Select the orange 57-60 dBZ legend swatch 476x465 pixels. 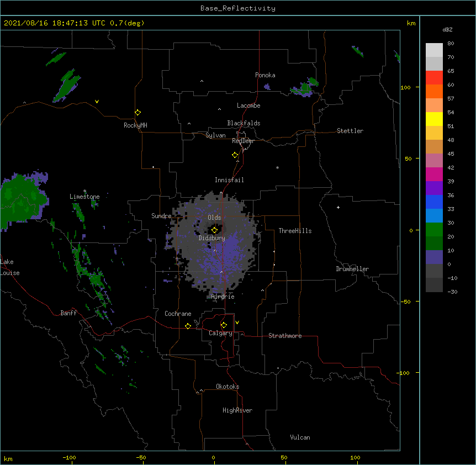click(x=434, y=91)
